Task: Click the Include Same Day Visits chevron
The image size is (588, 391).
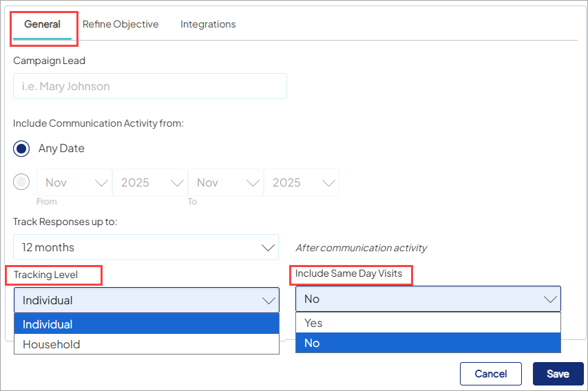Action: [549, 299]
